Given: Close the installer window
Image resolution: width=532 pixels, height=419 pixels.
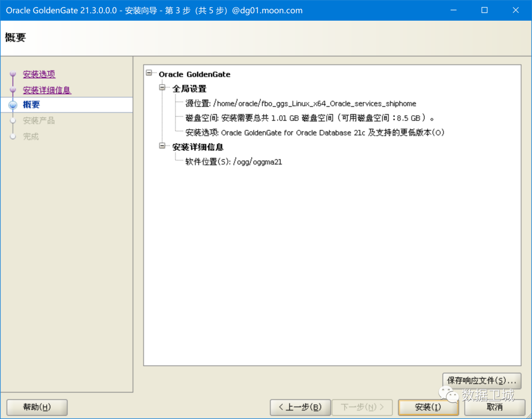Looking at the screenshot, I should click(516, 10).
